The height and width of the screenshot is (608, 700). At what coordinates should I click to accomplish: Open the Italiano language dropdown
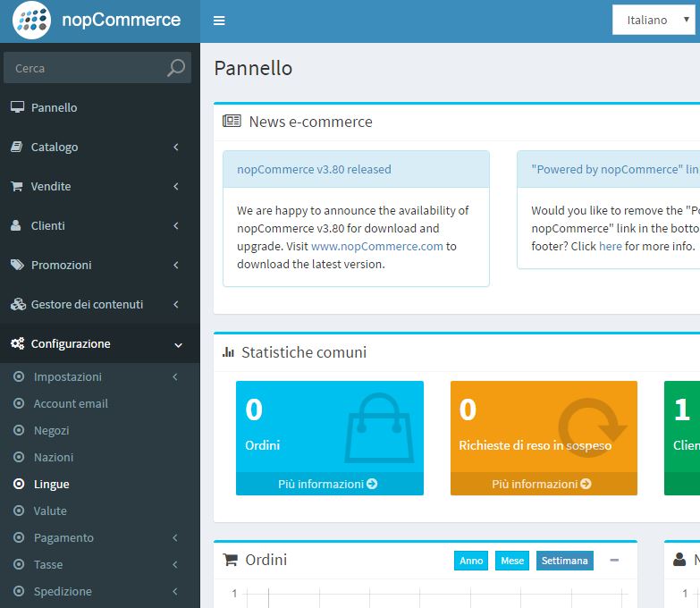pyautogui.click(x=654, y=20)
